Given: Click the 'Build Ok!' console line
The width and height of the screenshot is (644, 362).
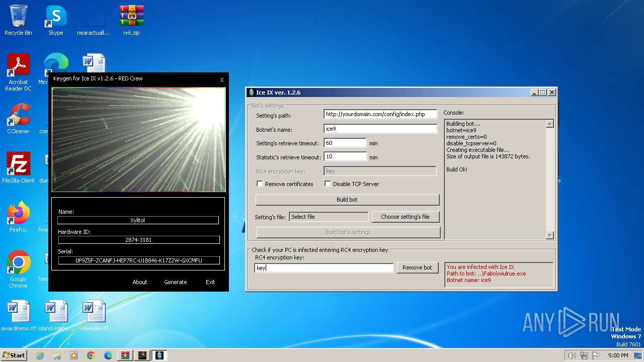Looking at the screenshot, I should point(457,169).
